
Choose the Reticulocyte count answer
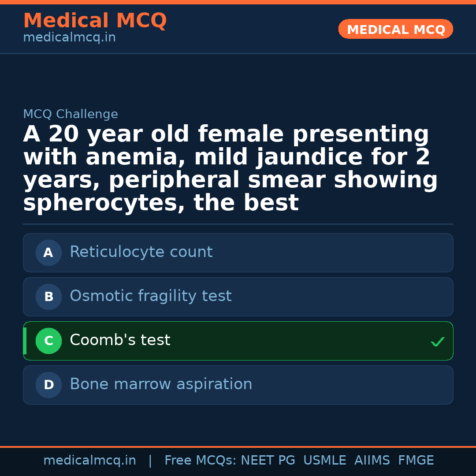(x=141, y=253)
